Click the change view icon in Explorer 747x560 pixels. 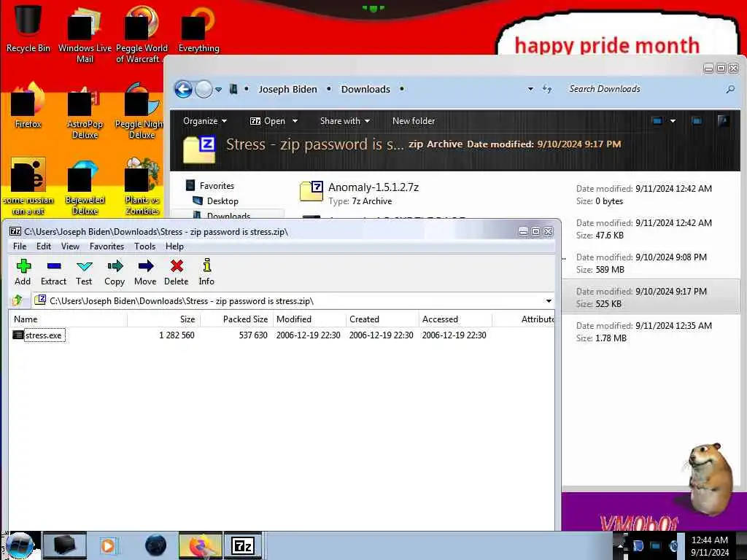point(657,121)
